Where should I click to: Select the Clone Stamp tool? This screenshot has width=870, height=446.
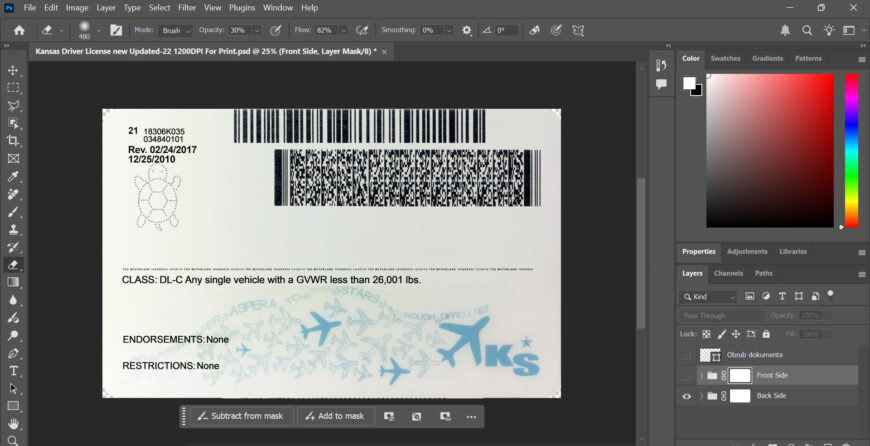click(x=13, y=229)
